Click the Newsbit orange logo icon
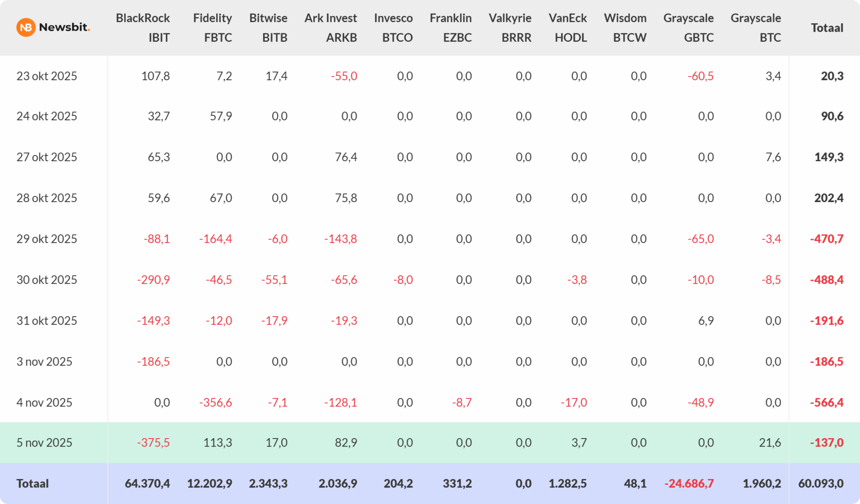This screenshot has width=860, height=504. [x=26, y=28]
